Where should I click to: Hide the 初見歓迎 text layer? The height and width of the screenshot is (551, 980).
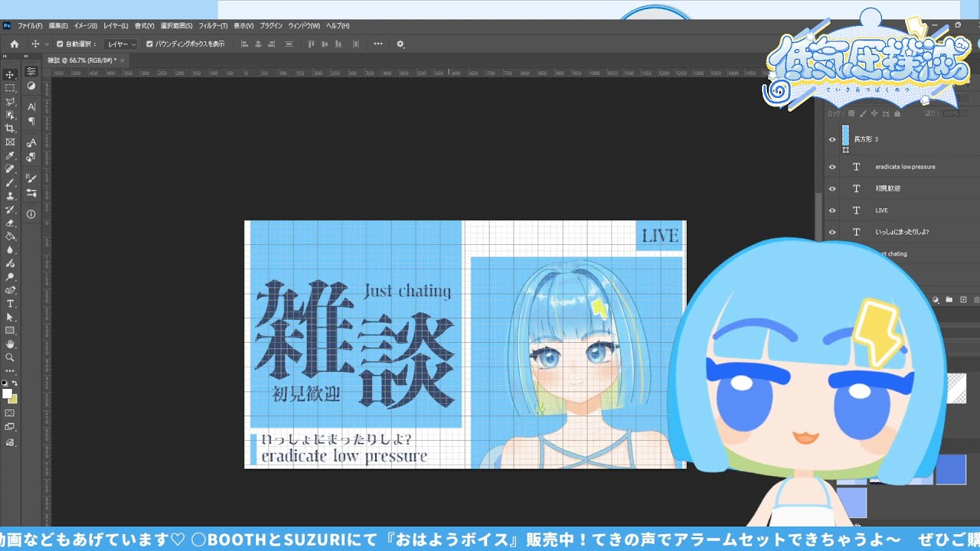pyautogui.click(x=832, y=188)
